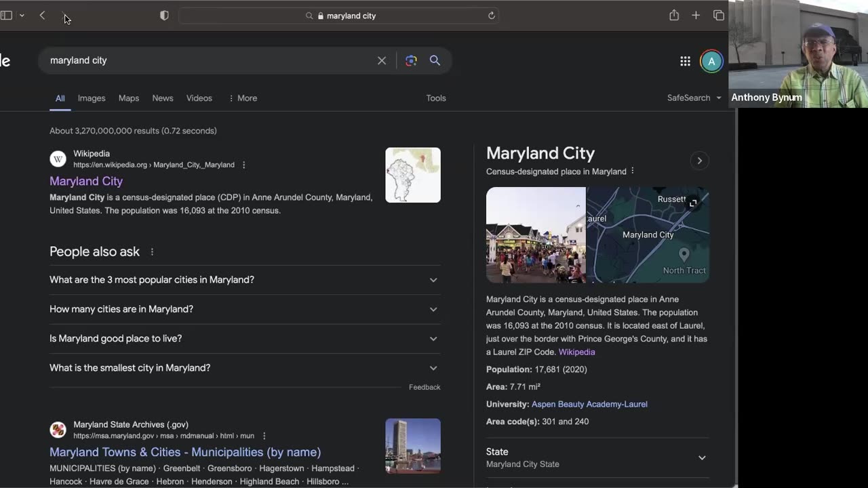Show the tab overview
The width and height of the screenshot is (868, 488).
[x=719, y=16]
